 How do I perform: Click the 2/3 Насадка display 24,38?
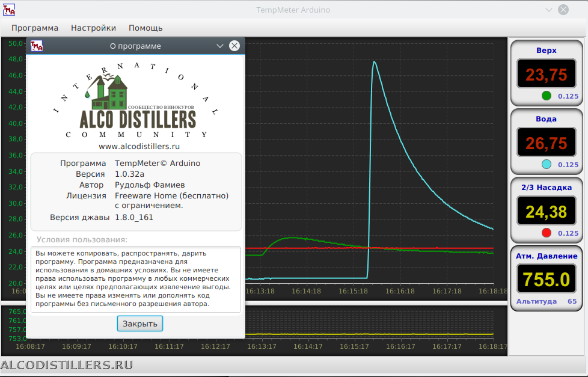click(547, 211)
